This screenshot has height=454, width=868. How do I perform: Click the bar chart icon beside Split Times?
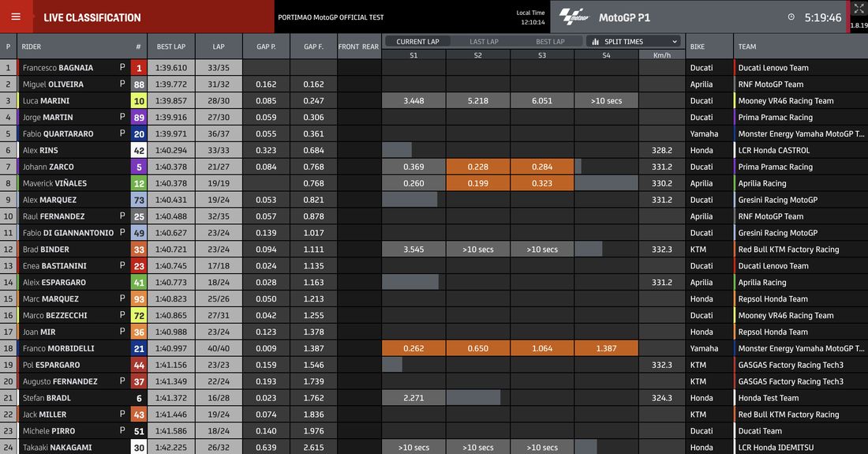(596, 42)
